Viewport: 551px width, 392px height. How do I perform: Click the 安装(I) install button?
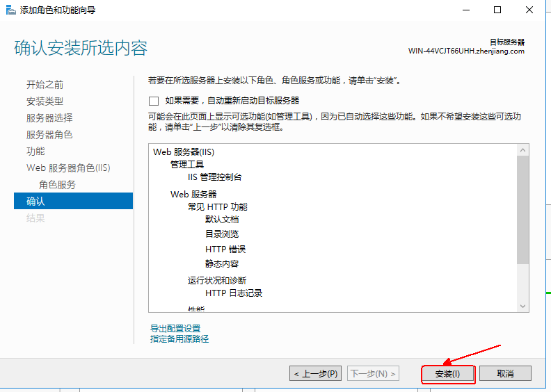click(447, 374)
